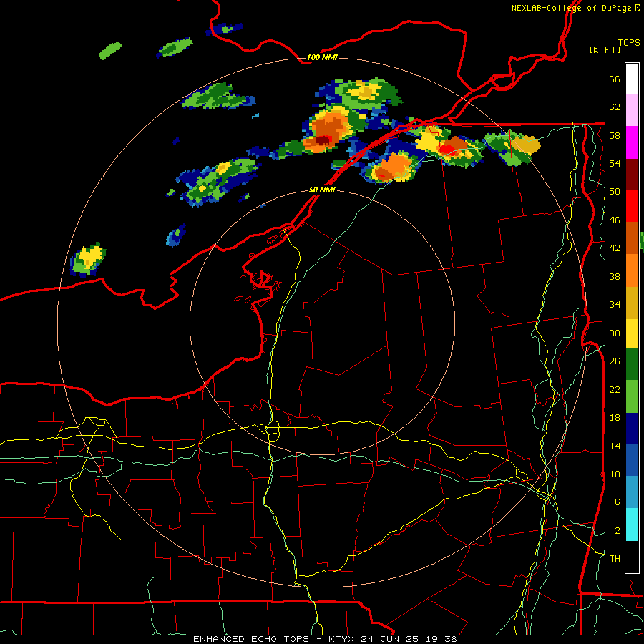Viewport: 644px width, 644px height.
Task: Click the 42 legend value
Action: click(615, 248)
